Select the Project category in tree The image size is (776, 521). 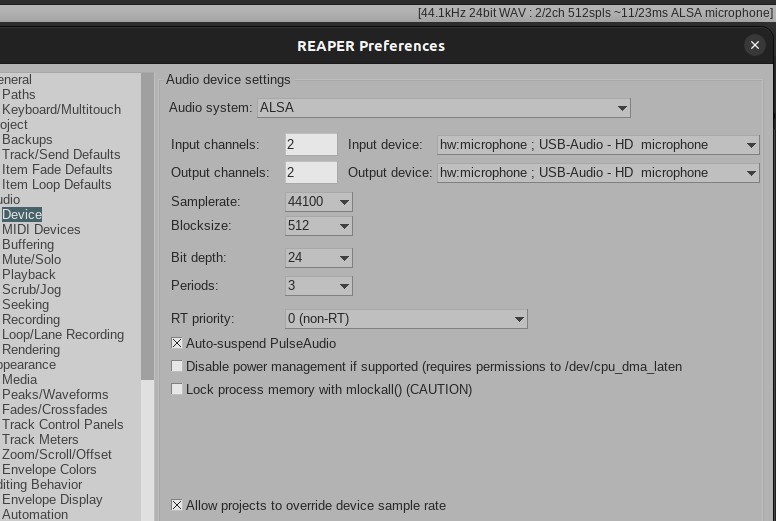pos(14,125)
